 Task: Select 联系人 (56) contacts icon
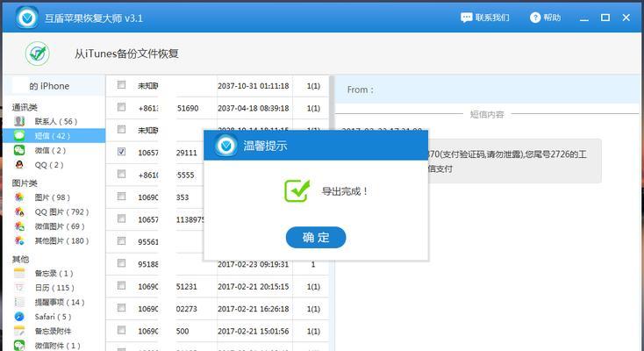[x=19, y=121]
